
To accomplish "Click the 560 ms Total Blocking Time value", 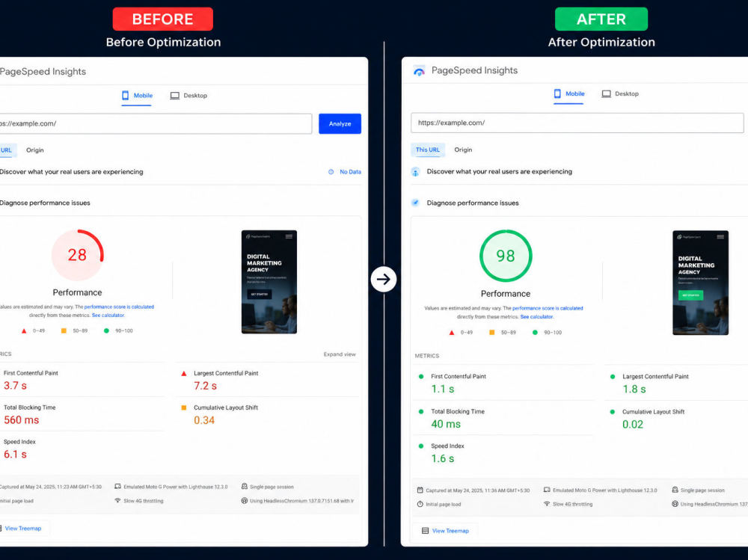I will tap(22, 420).
